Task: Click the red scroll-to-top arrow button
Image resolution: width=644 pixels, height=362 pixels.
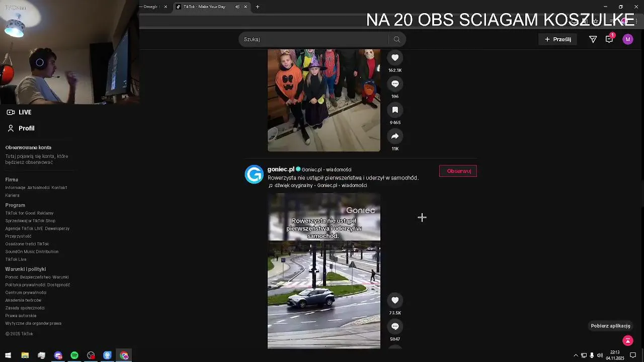Action: 628,341
